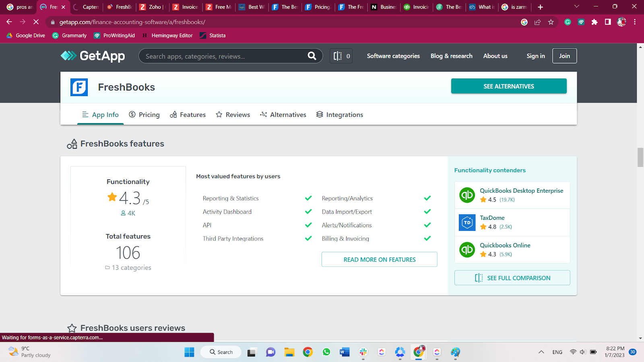Open the Windows Start menu

coord(189,352)
